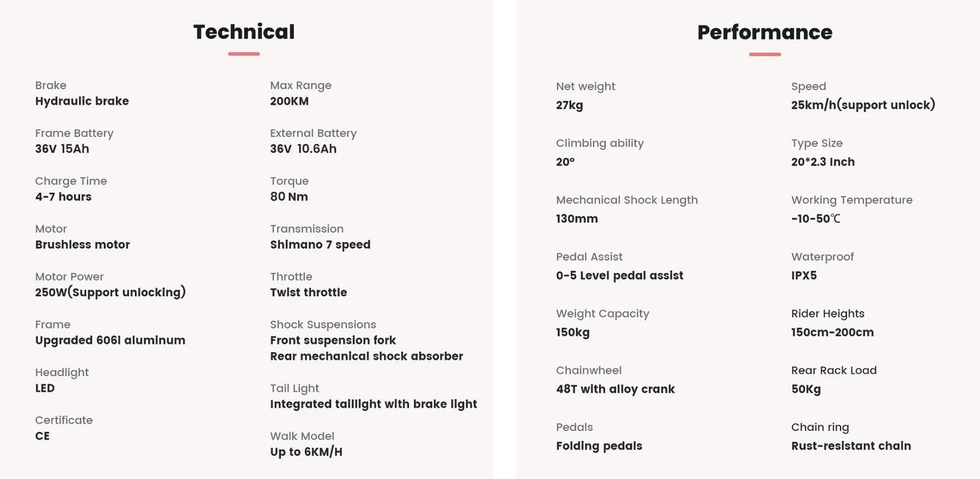Click the IPX5 waterproof rating
This screenshot has height=479, width=980.
point(804,276)
